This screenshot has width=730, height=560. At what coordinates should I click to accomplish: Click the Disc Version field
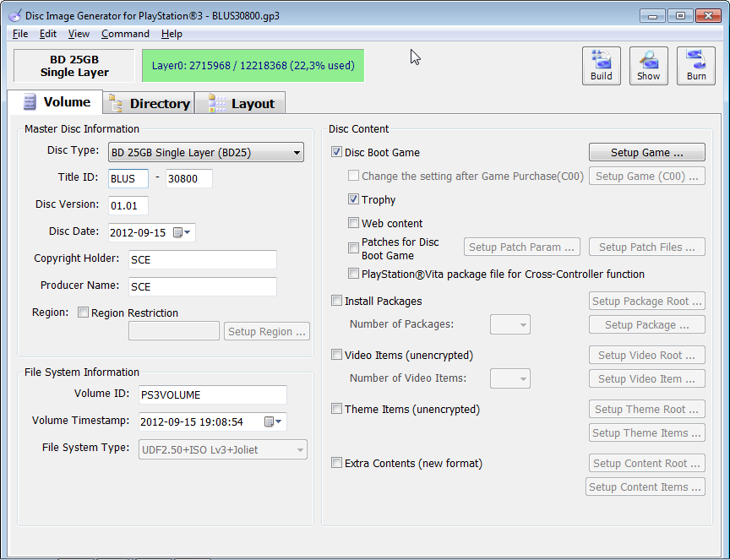(128, 205)
